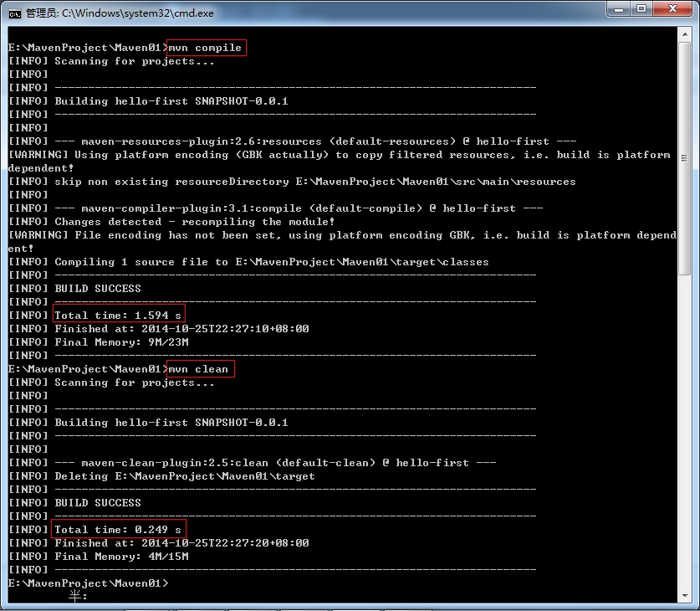Click the 'mvn clean' command text
This screenshot has height=611, width=700.
198,369
